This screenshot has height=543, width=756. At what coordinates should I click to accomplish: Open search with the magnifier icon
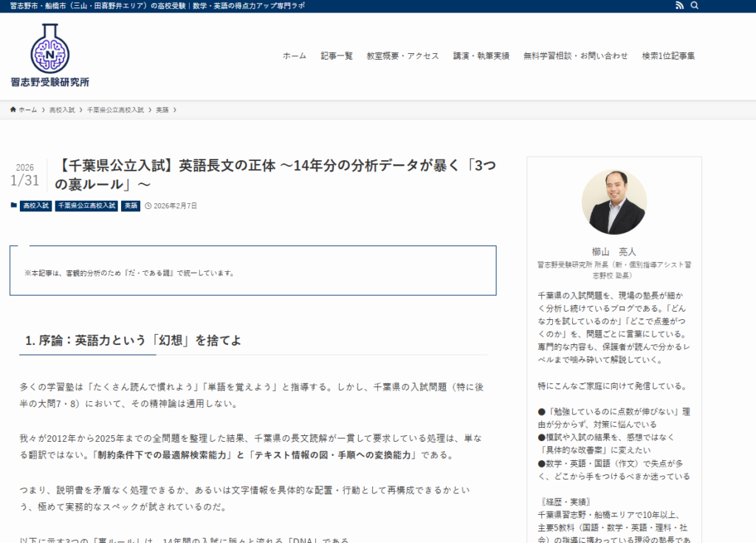tap(695, 6)
